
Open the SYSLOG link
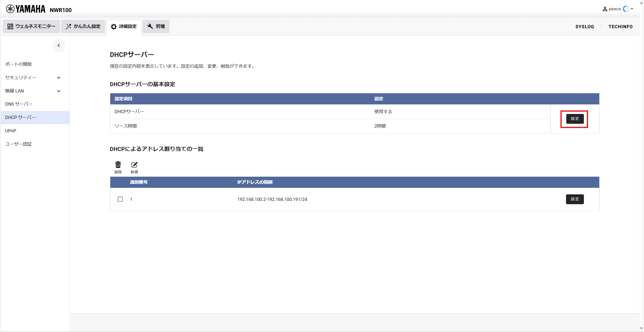(x=584, y=27)
